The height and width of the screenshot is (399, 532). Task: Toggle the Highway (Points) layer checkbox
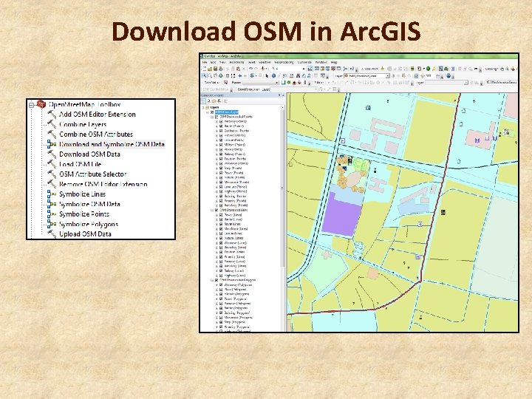coord(221,191)
